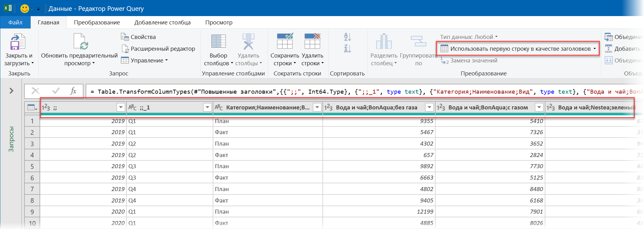
Task: Click the Manage (Управление) query icon
Action: tap(125, 60)
